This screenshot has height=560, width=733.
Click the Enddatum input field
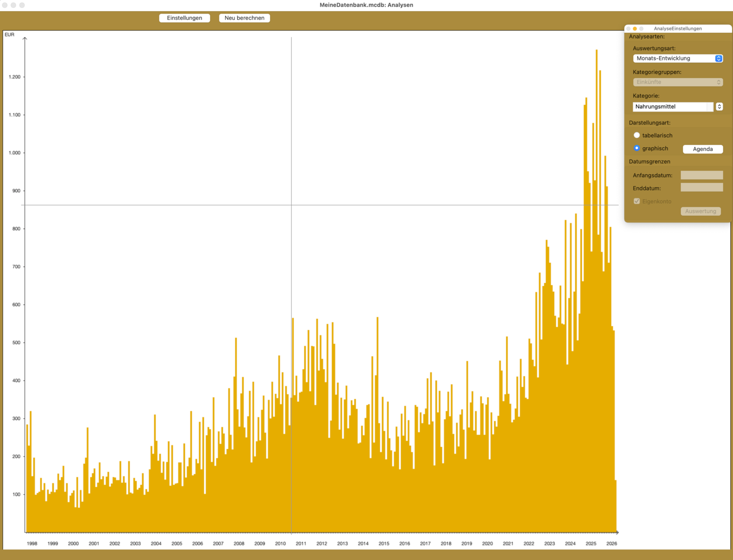pos(702,188)
